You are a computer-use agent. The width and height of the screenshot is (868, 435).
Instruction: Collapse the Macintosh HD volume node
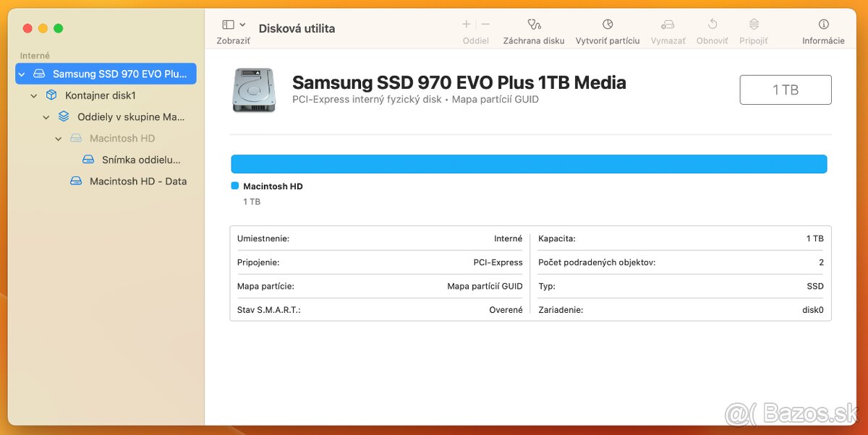(59, 139)
